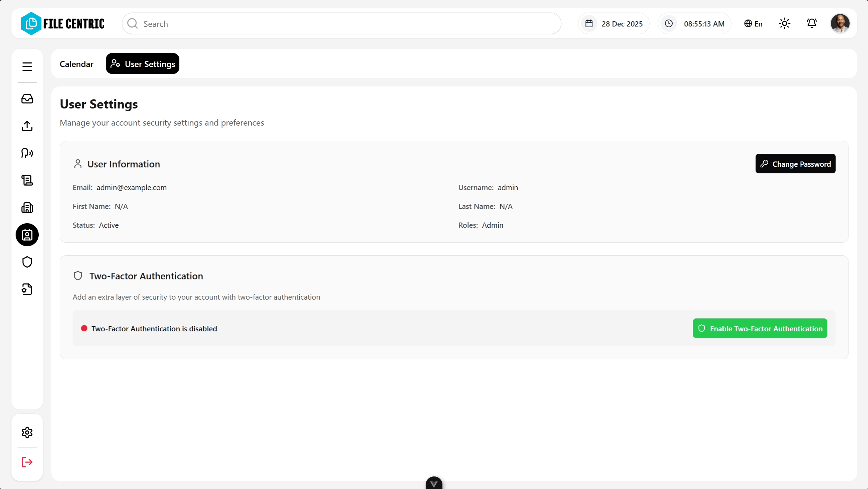Open the 28 Dec 2025 date picker

(613, 23)
